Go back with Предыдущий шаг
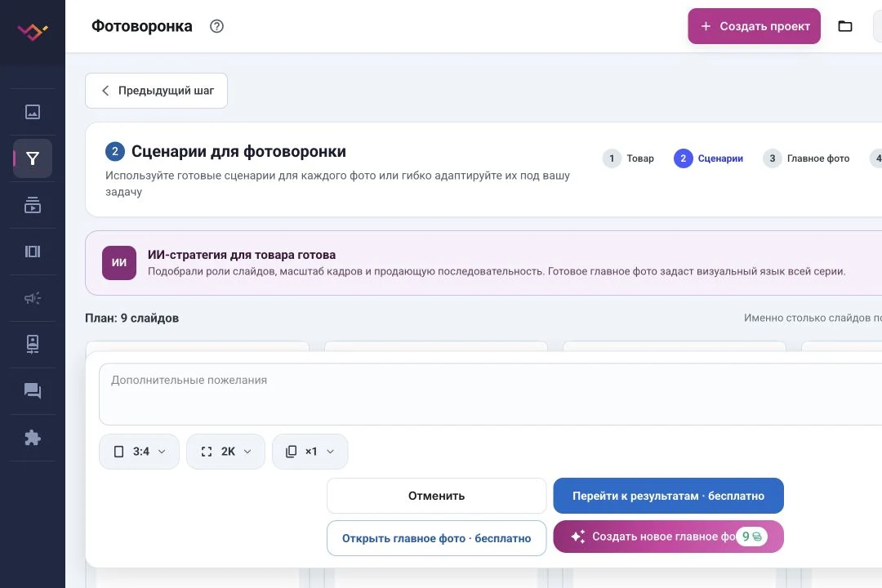Viewport: 882px width, 588px height. pyautogui.click(x=156, y=91)
